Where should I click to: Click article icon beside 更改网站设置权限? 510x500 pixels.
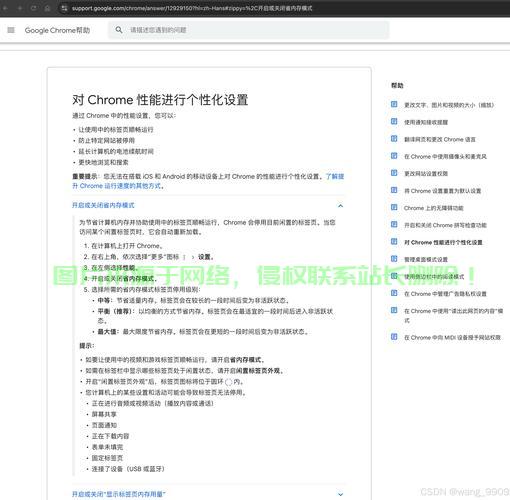(394, 173)
